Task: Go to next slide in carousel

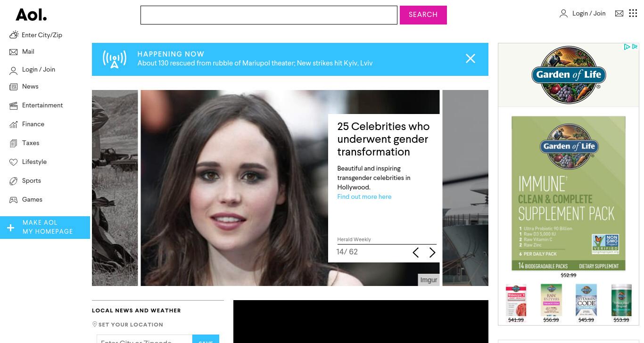Action: click(432, 253)
